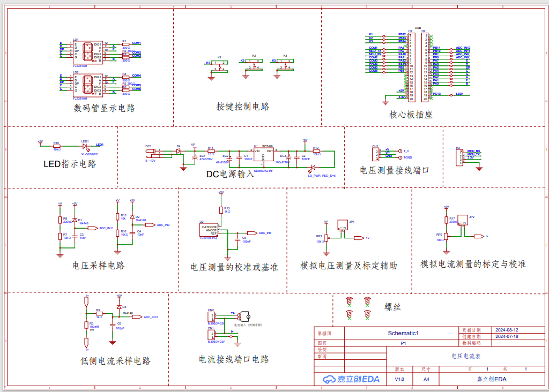Click the 按键控制电路 section title
Screen dimensions: 549x392
pos(243,107)
